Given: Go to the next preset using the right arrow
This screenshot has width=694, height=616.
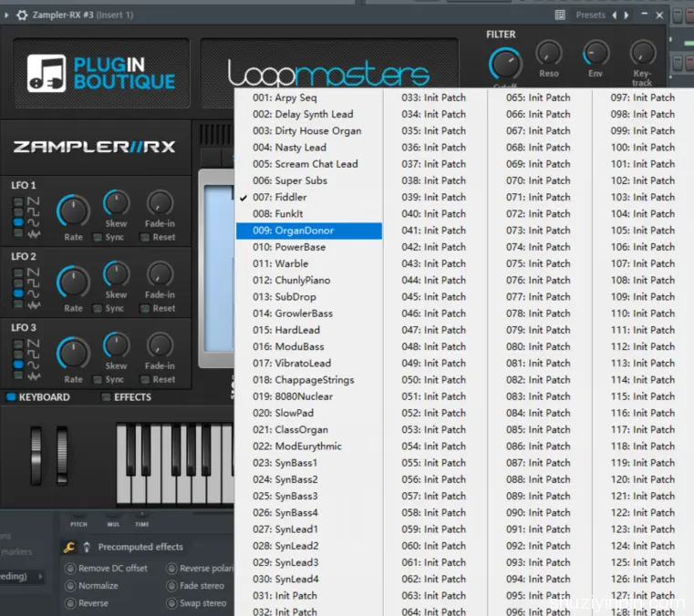Looking at the screenshot, I should point(627,15).
